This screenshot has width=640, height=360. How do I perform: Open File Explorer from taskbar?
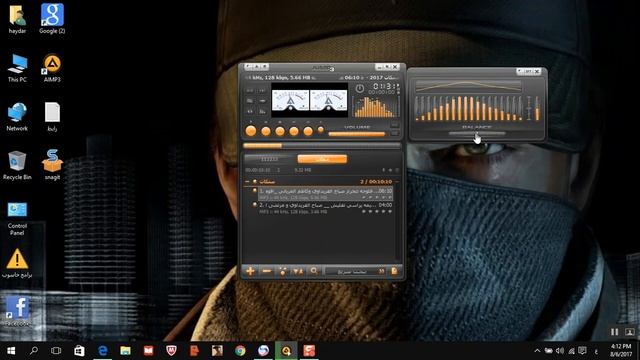(125, 351)
